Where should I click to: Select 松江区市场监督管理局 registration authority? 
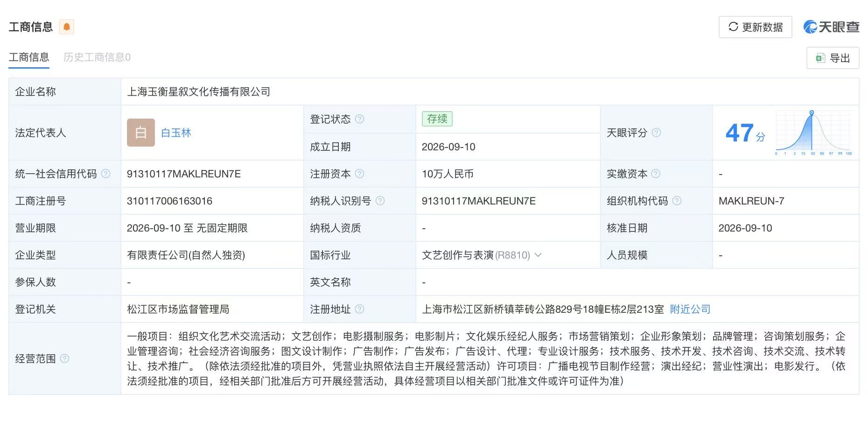[178, 309]
